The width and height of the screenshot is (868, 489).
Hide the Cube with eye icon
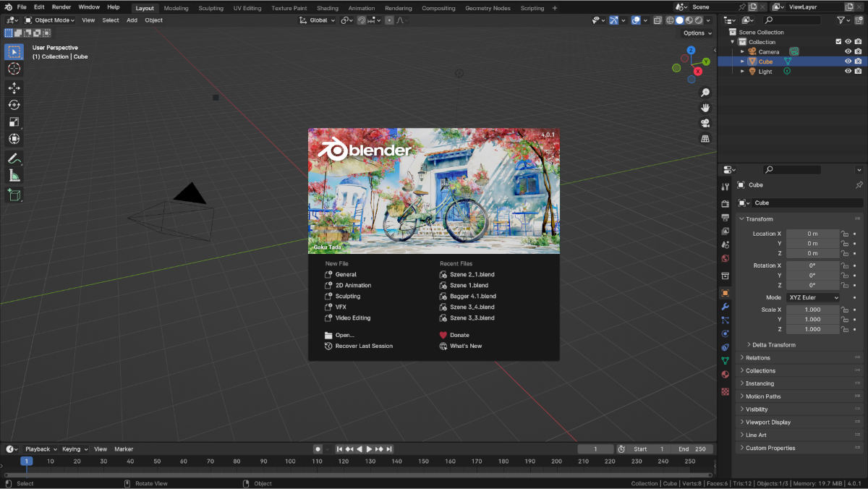pyautogui.click(x=848, y=61)
